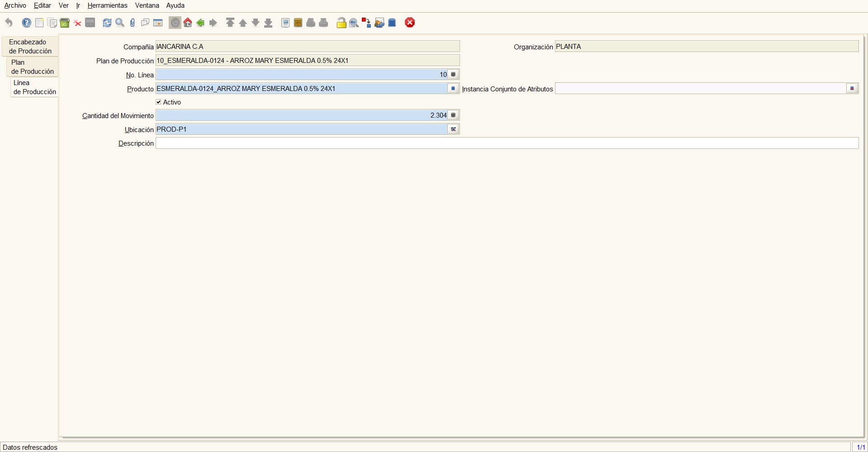
Task: Open product lookup button beside Producto field
Action: tap(454, 89)
